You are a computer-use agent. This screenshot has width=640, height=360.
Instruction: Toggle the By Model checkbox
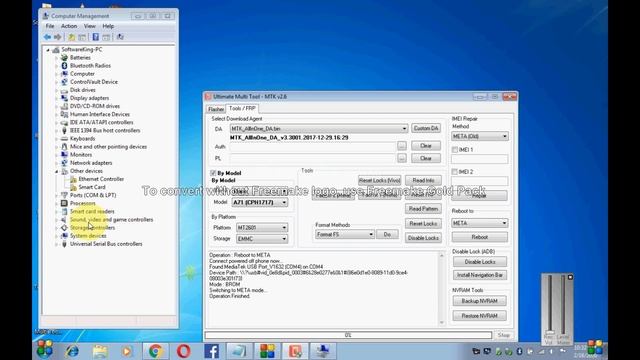[213, 173]
